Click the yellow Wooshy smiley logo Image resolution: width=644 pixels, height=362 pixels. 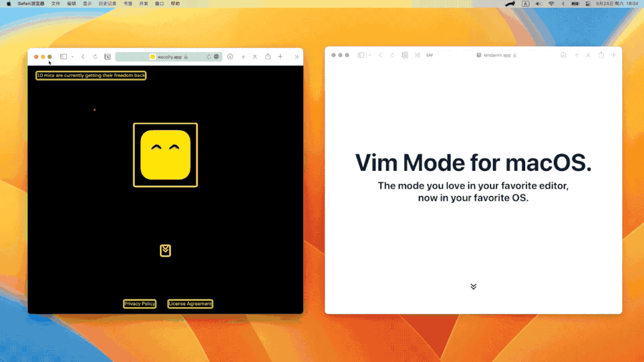[165, 155]
